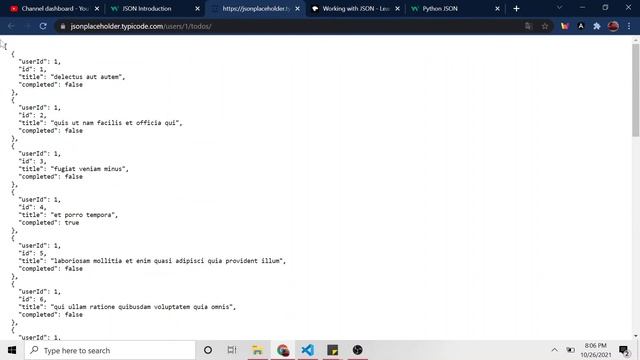The height and width of the screenshot is (360, 640).
Task: Open the tab search chevron
Action: (x=560, y=8)
